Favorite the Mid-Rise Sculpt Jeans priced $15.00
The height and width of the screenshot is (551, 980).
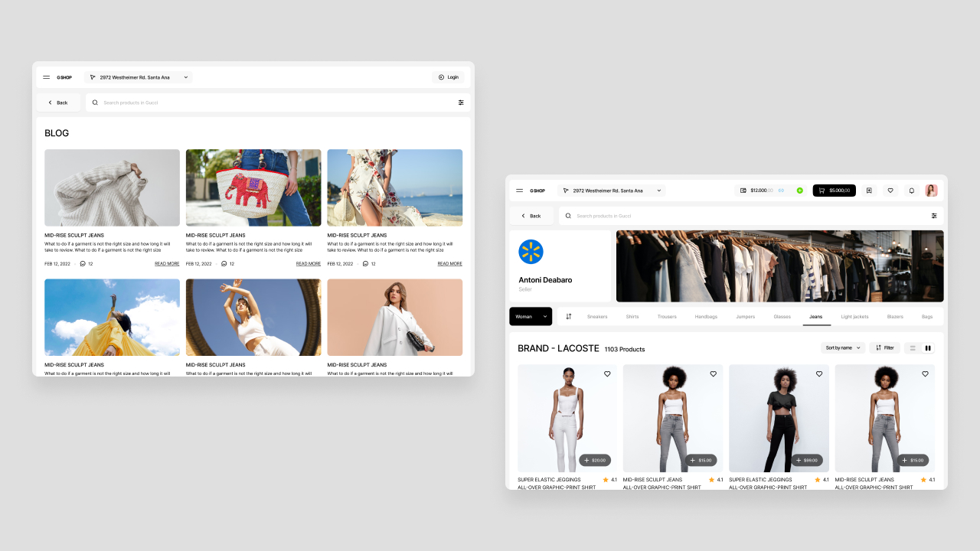[713, 374]
